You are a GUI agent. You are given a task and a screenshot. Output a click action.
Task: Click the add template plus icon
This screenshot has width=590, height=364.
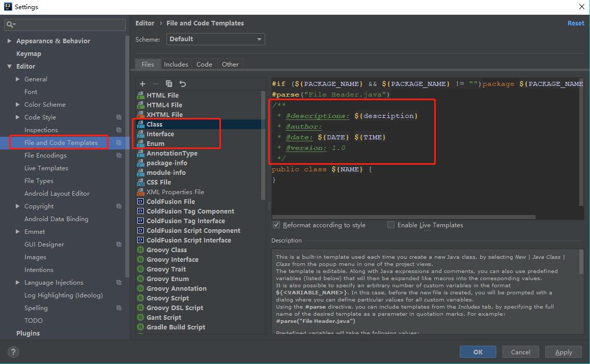(x=142, y=84)
